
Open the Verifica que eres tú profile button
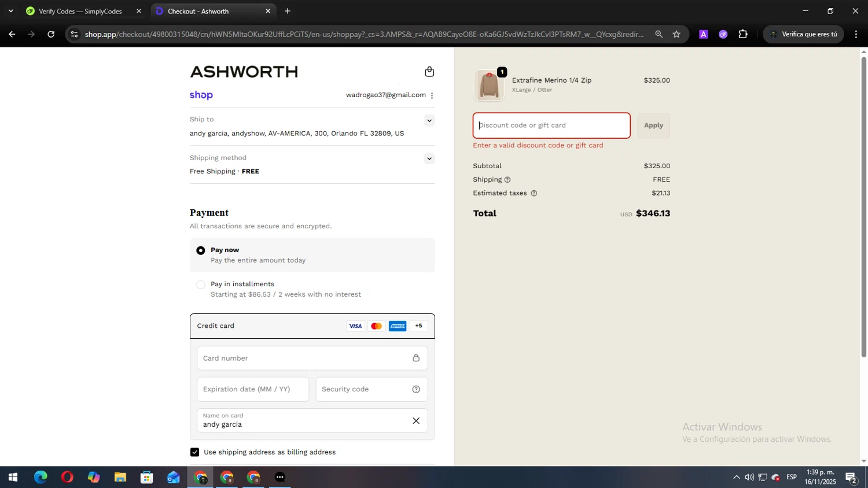(804, 34)
